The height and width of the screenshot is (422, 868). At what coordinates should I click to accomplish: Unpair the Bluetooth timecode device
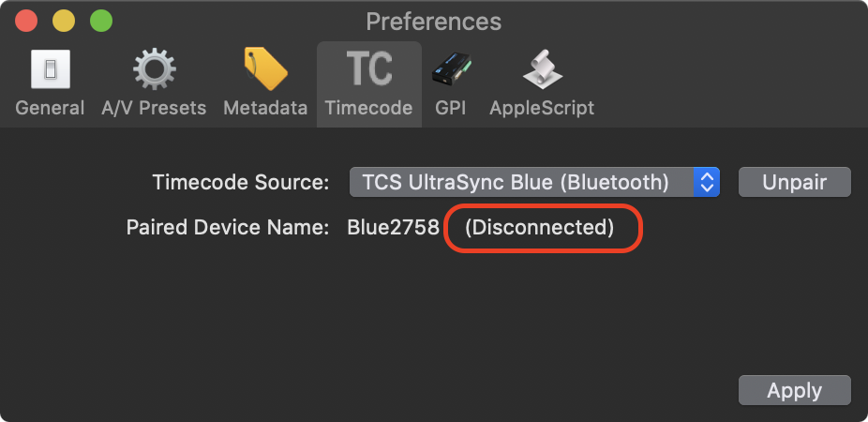click(794, 182)
